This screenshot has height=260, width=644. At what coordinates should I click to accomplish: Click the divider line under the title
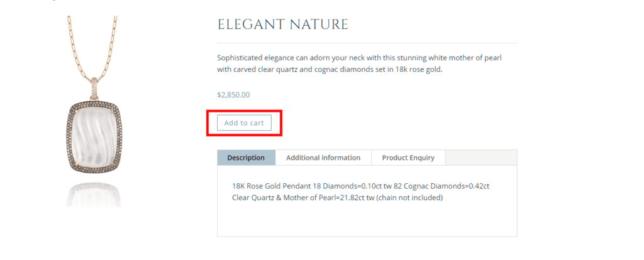tap(367, 43)
